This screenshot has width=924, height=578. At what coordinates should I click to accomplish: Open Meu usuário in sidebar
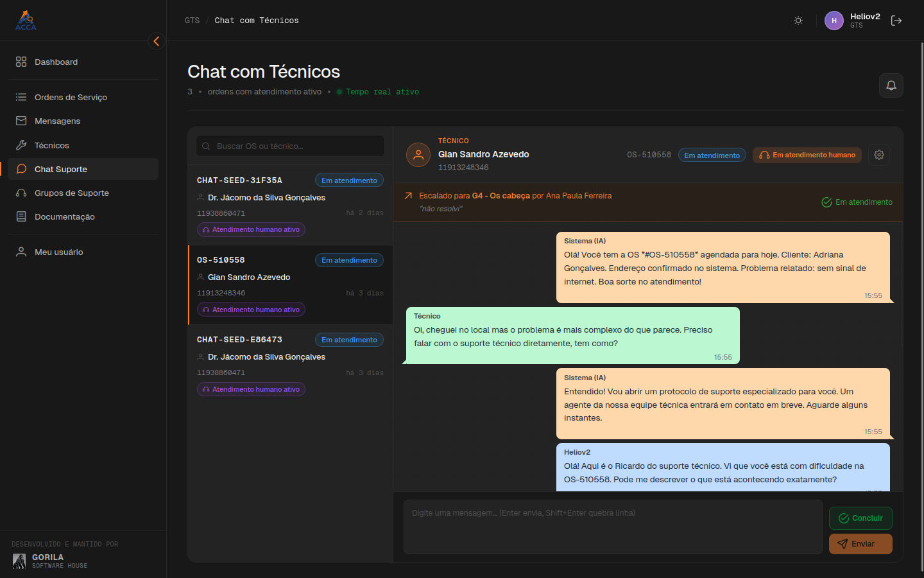[x=83, y=252]
